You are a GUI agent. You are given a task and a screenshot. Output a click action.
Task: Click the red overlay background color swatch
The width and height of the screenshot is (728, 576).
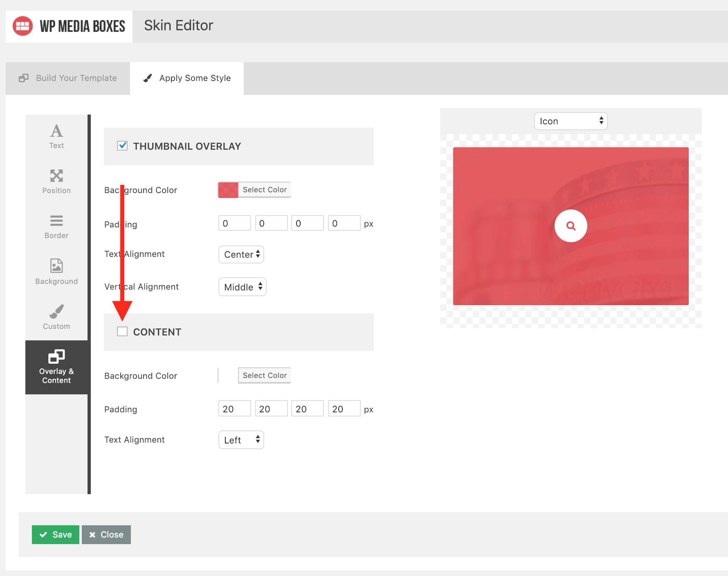pyautogui.click(x=228, y=190)
